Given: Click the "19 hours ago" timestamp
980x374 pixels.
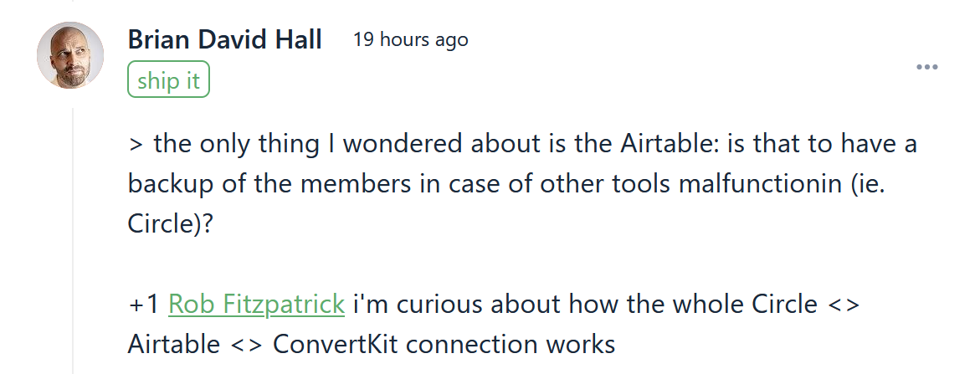Looking at the screenshot, I should [x=410, y=39].
